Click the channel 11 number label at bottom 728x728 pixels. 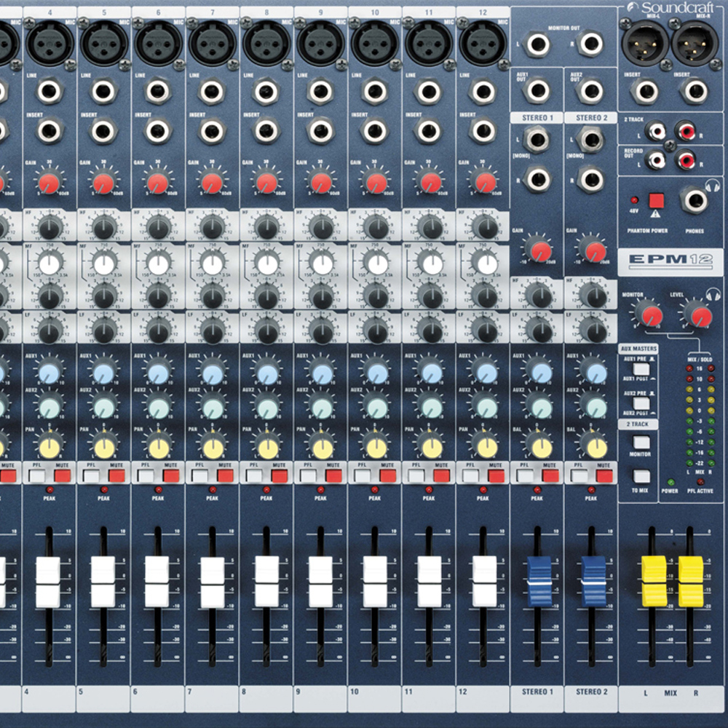(x=408, y=692)
